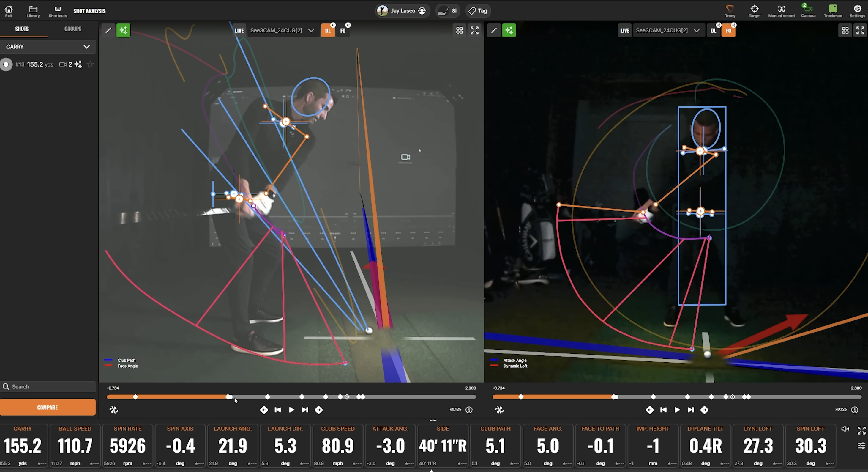The height and width of the screenshot is (472, 868).
Task: Favorite shot #13 with the star
Action: tap(90, 64)
